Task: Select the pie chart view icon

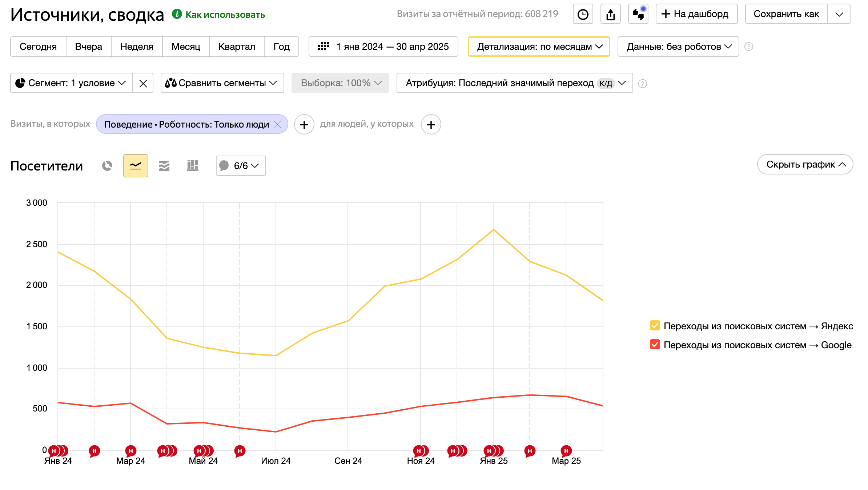Action: 107,166
